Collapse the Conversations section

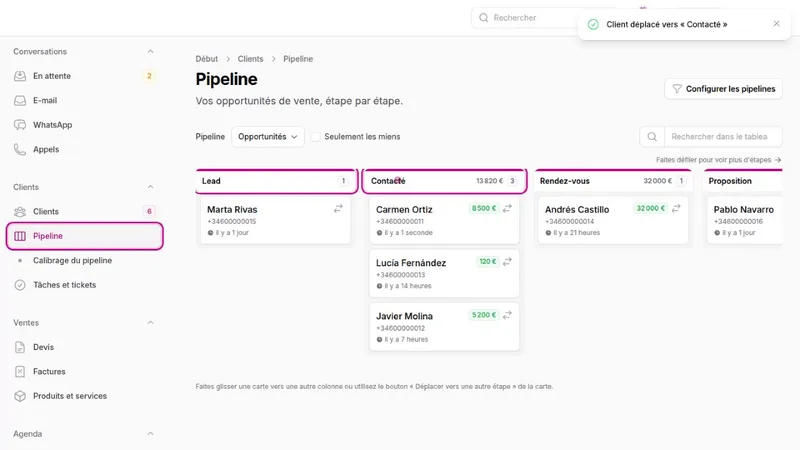click(151, 52)
